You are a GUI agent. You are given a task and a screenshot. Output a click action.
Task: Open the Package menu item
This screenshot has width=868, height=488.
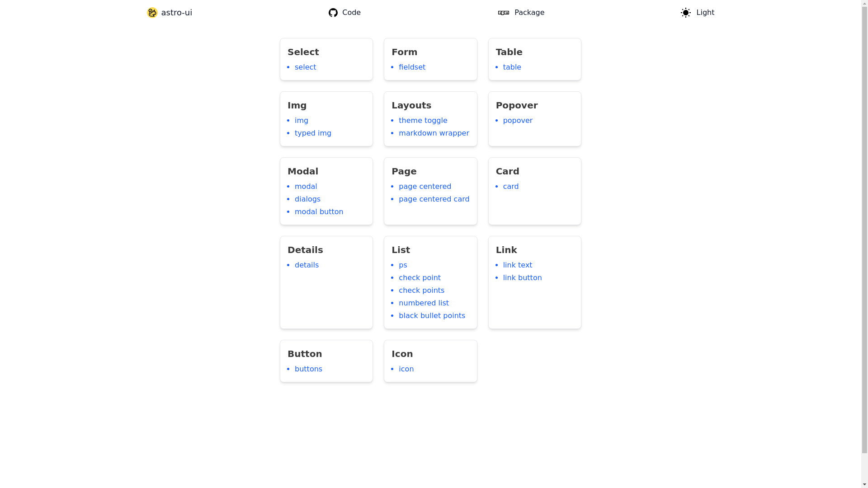(529, 13)
